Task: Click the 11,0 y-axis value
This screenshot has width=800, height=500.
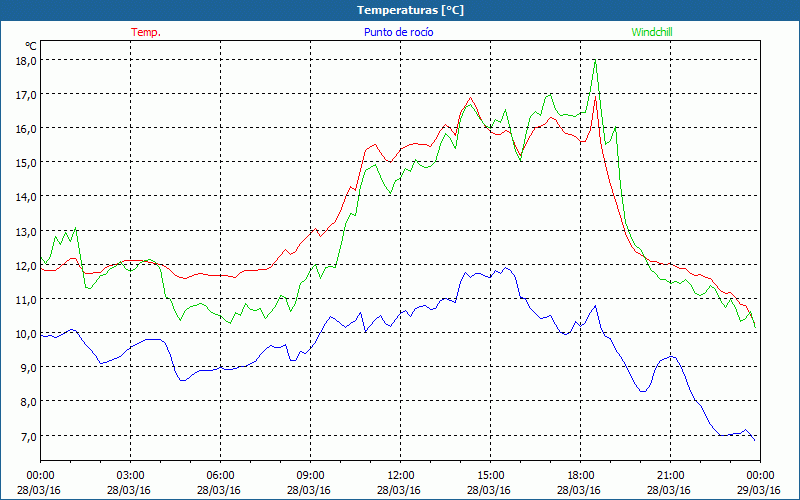Action: click(27, 299)
